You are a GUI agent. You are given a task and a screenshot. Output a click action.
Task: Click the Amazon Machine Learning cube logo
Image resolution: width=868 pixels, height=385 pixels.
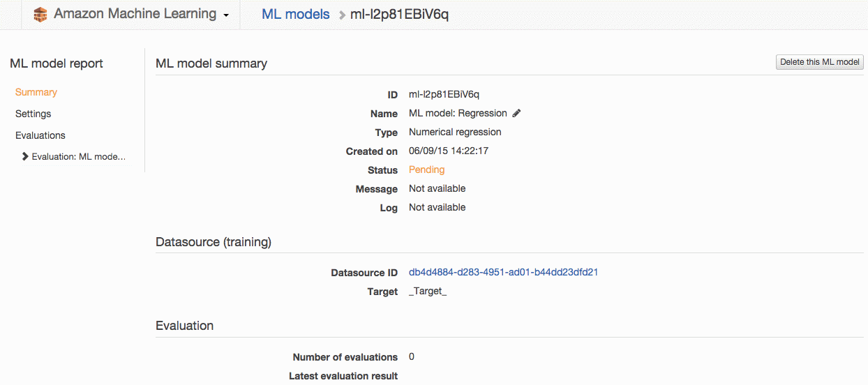(40, 14)
